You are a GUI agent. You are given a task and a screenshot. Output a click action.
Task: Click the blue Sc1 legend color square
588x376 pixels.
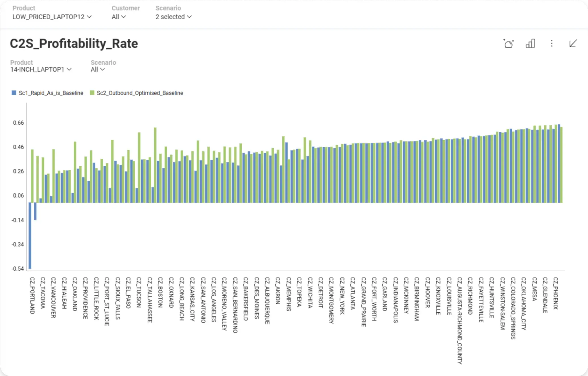pyautogui.click(x=14, y=93)
